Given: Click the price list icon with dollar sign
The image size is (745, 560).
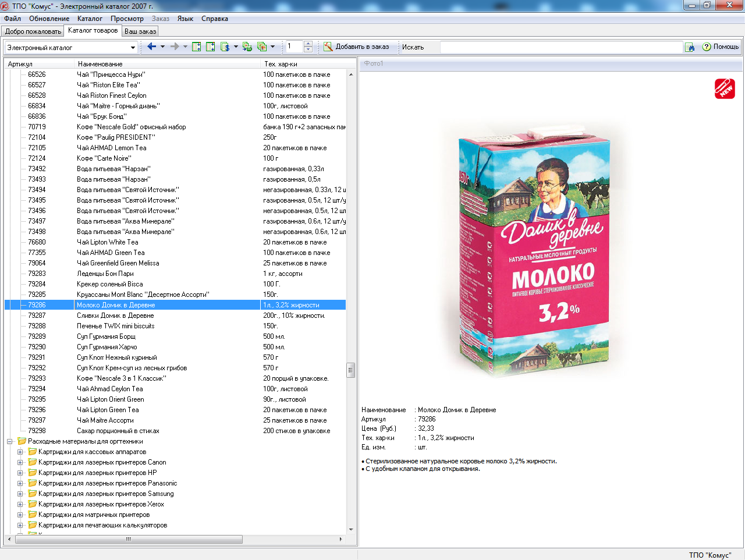Looking at the screenshot, I should [x=225, y=47].
